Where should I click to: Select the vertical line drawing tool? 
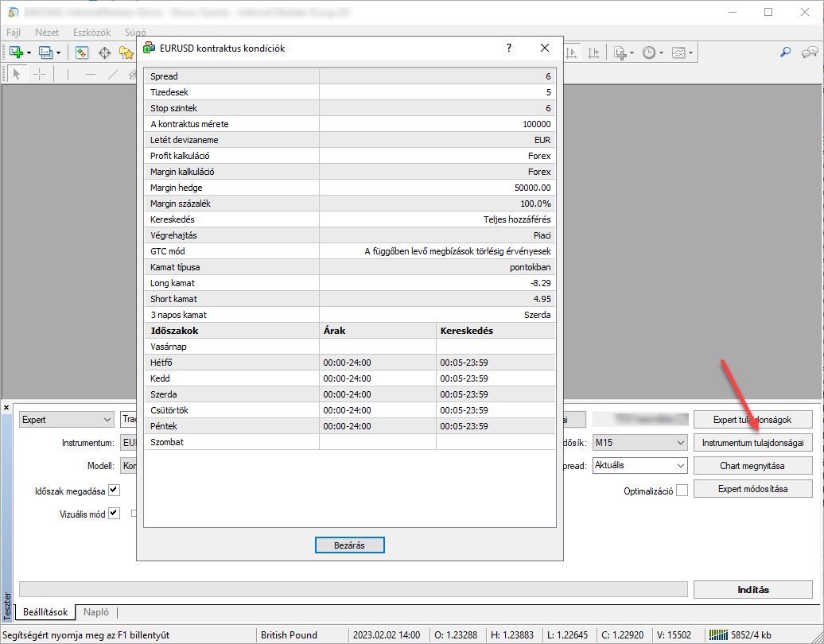point(68,74)
